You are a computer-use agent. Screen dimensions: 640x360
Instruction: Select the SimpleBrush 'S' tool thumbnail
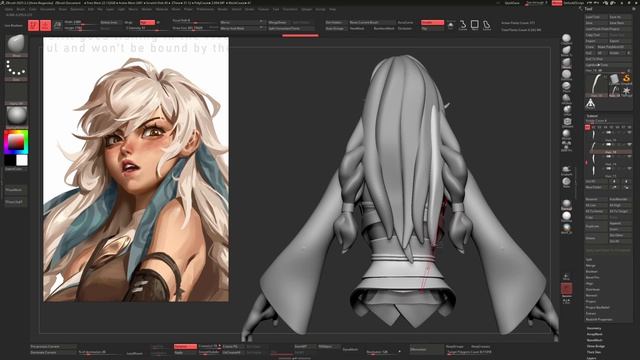(x=626, y=79)
